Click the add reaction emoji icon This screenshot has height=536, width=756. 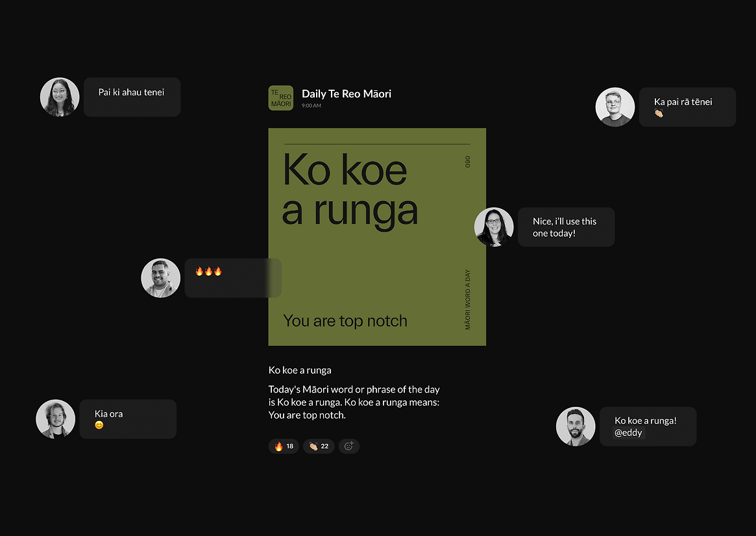click(x=348, y=446)
